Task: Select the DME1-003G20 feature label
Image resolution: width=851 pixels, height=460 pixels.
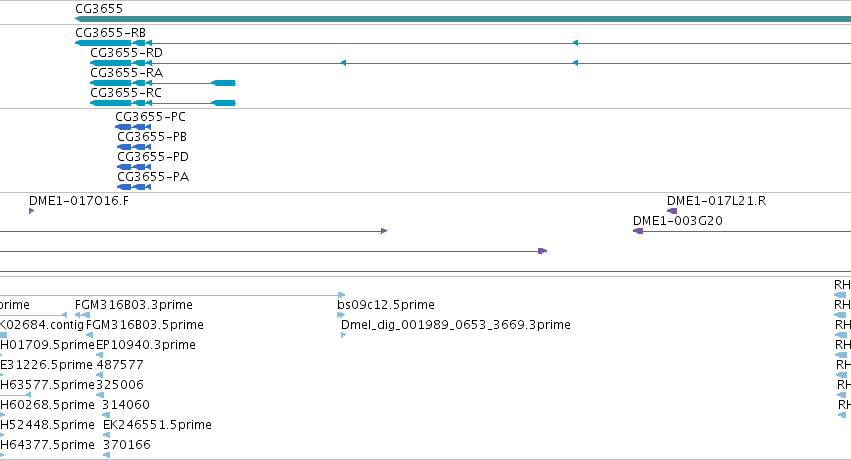Action: (x=678, y=221)
